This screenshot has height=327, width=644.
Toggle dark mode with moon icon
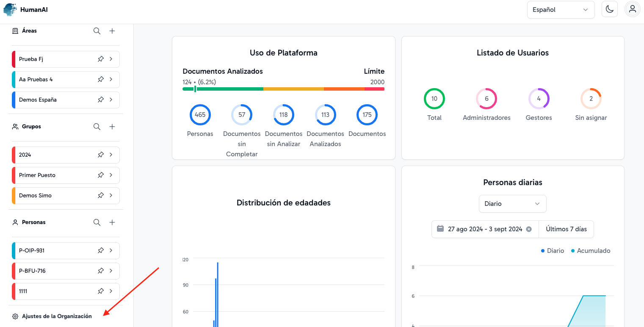(x=610, y=9)
